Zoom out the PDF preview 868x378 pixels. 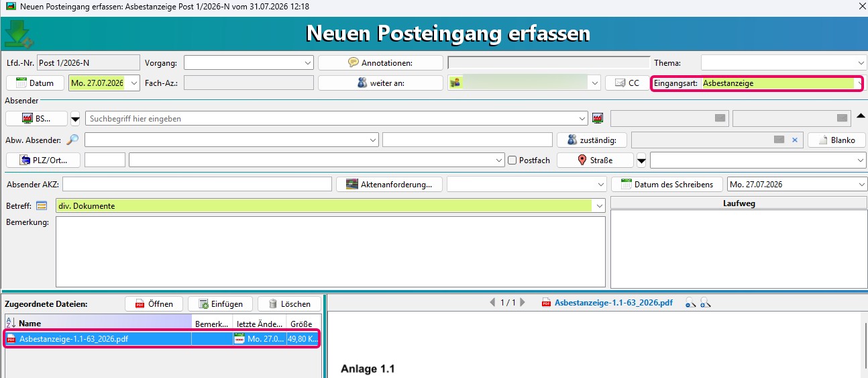click(690, 303)
